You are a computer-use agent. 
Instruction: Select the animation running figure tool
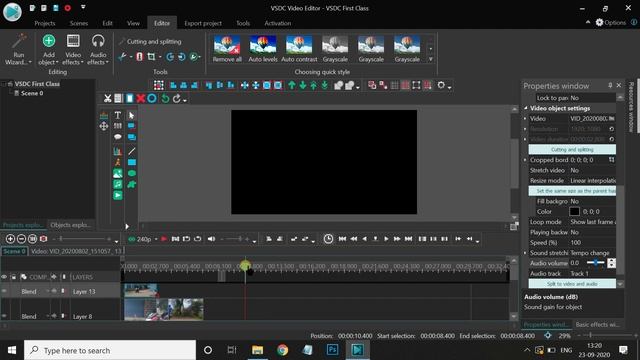pos(118,162)
